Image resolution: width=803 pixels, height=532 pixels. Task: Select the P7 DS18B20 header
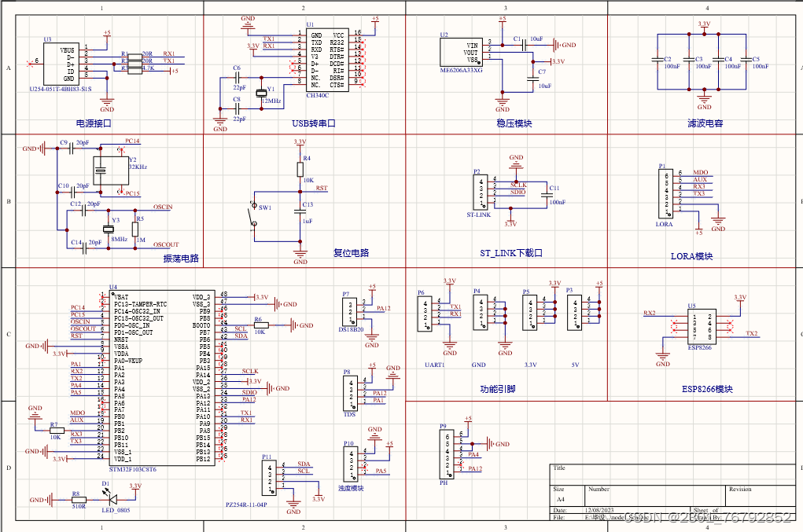(349, 311)
